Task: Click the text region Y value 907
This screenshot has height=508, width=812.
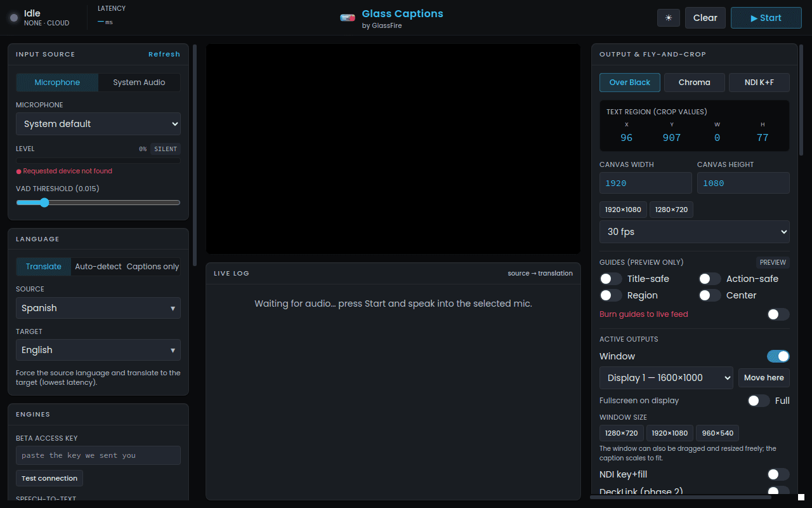Action: click(x=672, y=138)
